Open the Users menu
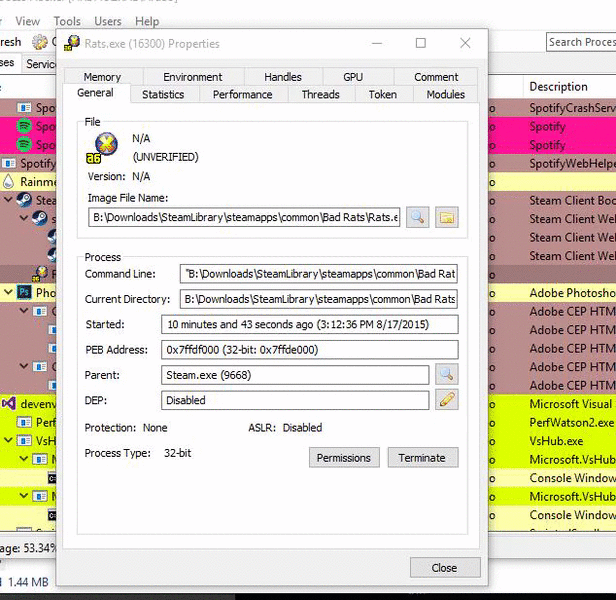616x600 pixels. pos(108,21)
